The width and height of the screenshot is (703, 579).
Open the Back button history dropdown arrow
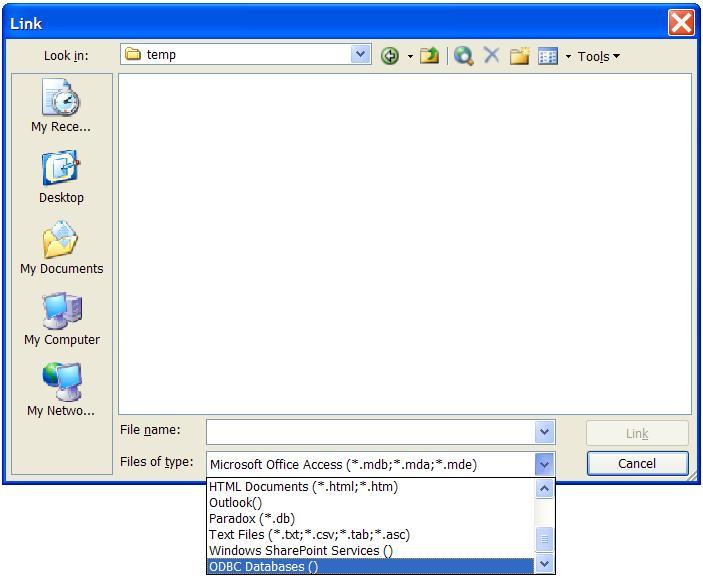click(410, 57)
